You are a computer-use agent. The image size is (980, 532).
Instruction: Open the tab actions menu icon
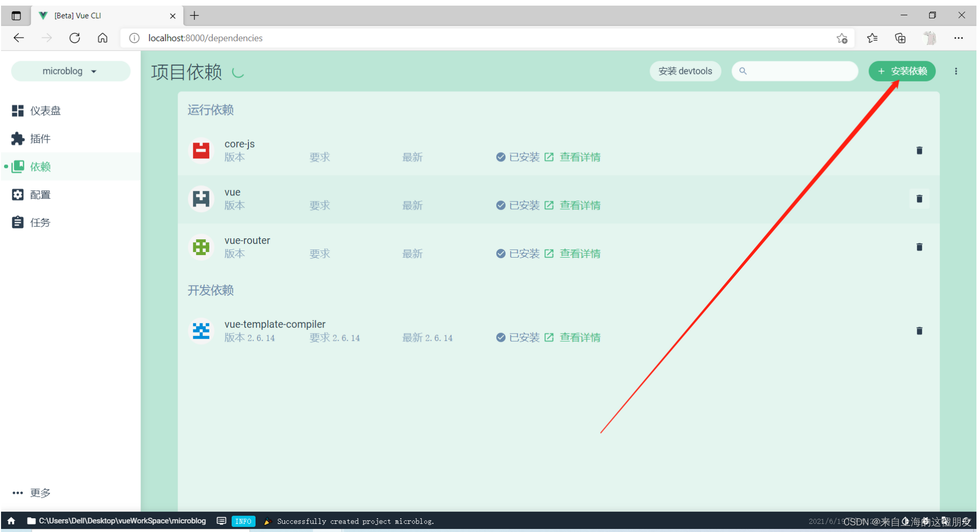pyautogui.click(x=16, y=16)
